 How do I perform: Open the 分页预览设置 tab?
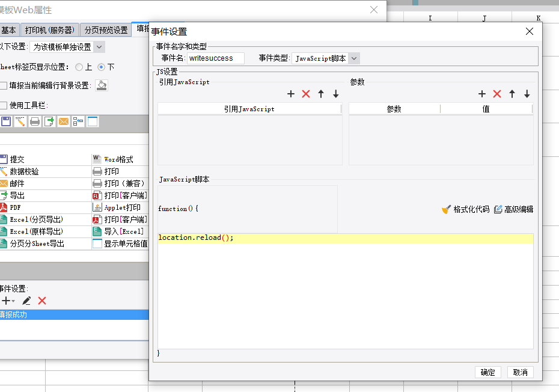pos(106,30)
